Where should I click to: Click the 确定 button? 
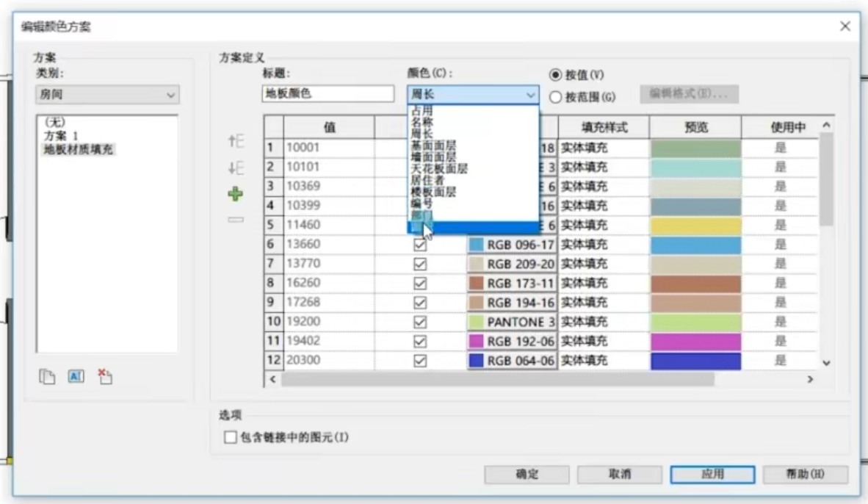click(527, 474)
